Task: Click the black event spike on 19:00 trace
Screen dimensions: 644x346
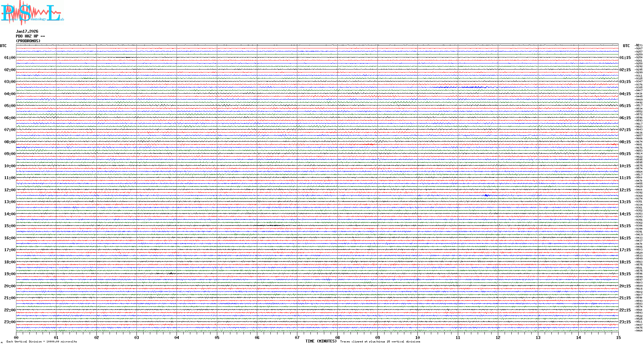Action: coord(171,273)
